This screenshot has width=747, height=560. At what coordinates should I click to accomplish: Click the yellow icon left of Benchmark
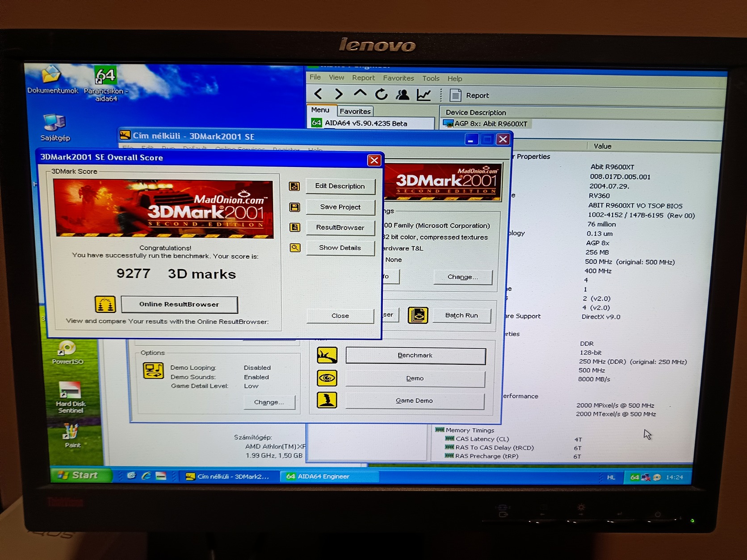point(327,355)
